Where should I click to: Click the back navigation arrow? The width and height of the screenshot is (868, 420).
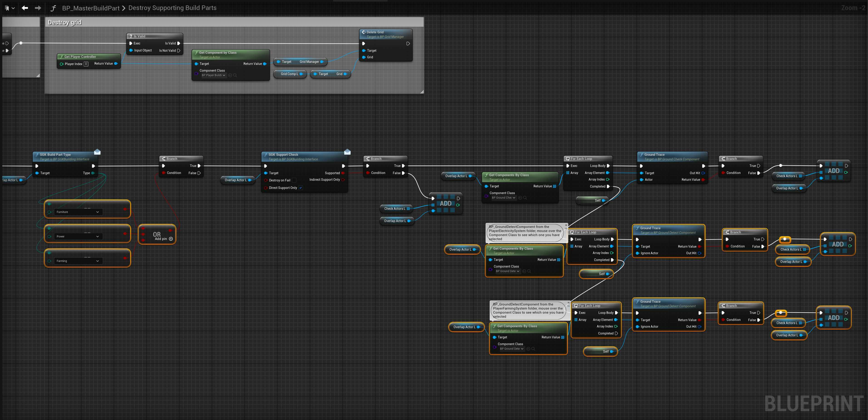tap(25, 8)
